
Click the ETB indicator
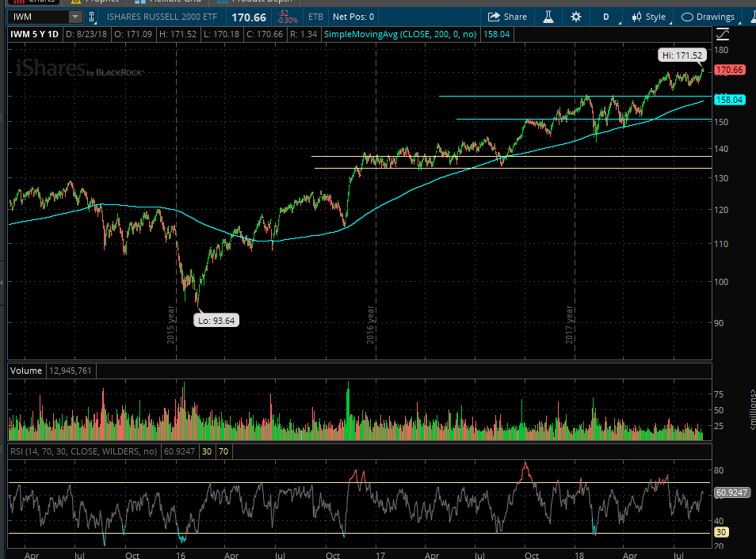click(316, 17)
